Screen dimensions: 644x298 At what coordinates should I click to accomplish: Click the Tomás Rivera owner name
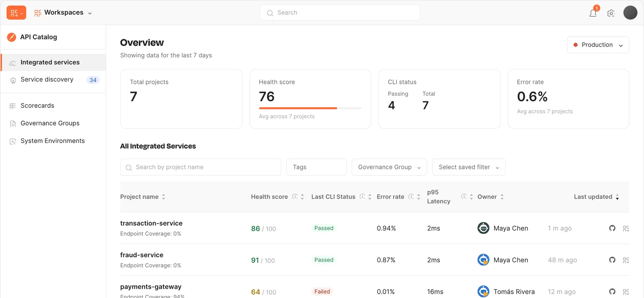click(514, 292)
